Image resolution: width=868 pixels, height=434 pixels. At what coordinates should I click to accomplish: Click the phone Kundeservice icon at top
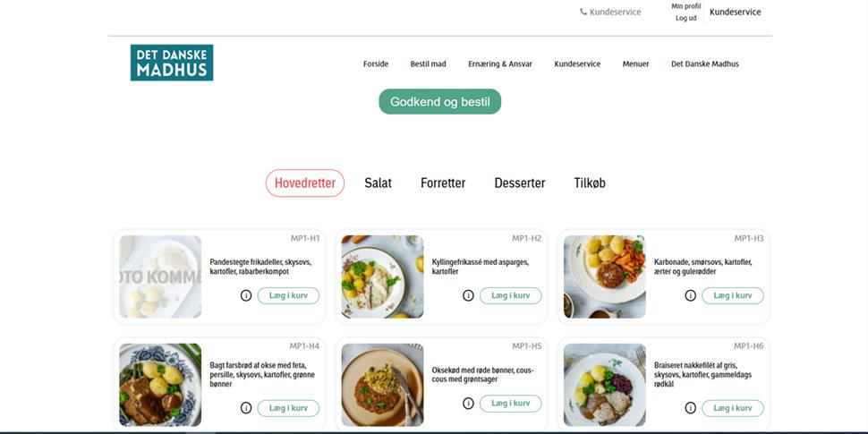583,13
